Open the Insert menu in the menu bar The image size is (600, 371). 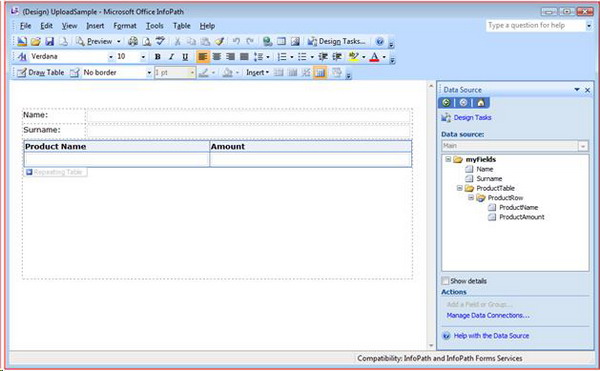[x=95, y=26]
